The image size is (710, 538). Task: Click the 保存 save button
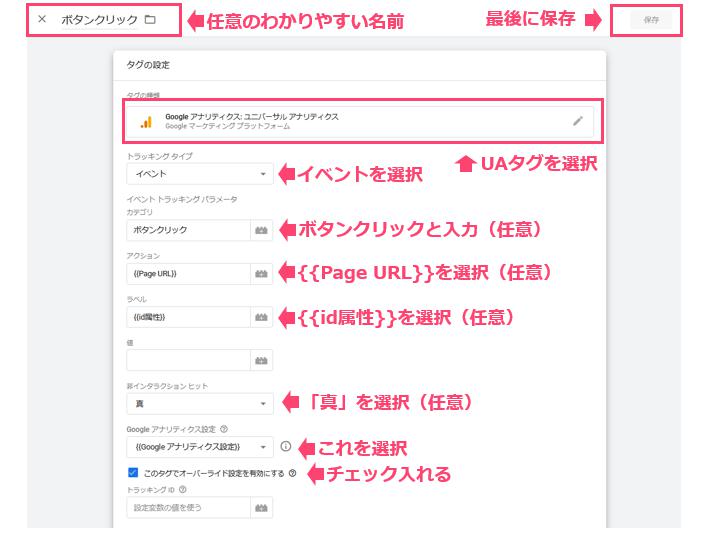pyautogui.click(x=651, y=20)
